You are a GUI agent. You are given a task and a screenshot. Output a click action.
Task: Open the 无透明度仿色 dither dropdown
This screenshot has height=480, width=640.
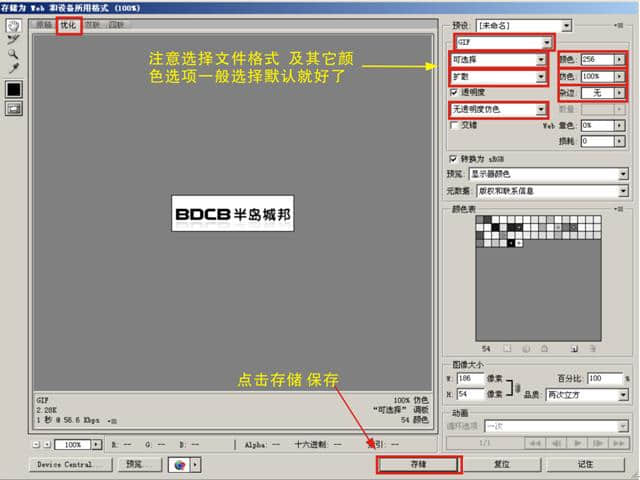[x=498, y=109]
